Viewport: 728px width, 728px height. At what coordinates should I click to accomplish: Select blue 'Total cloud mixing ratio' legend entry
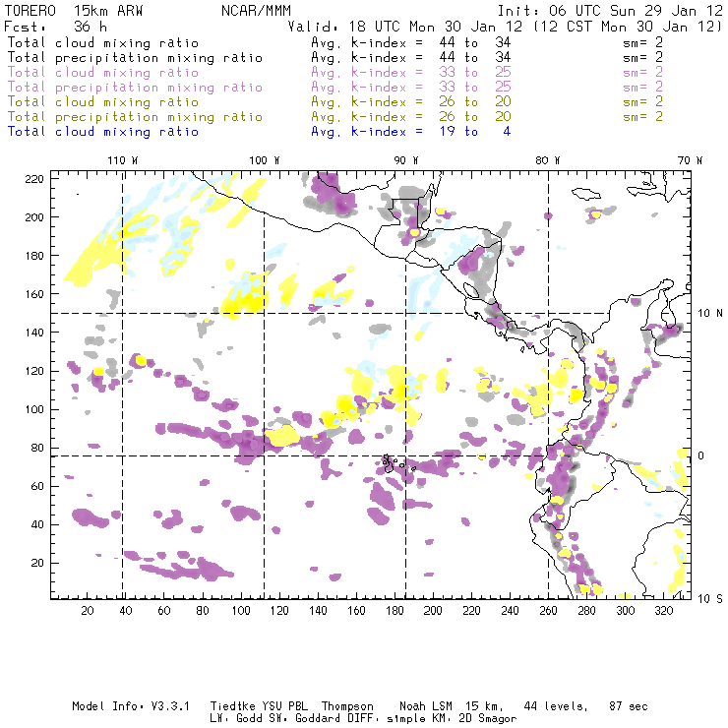click(103, 132)
